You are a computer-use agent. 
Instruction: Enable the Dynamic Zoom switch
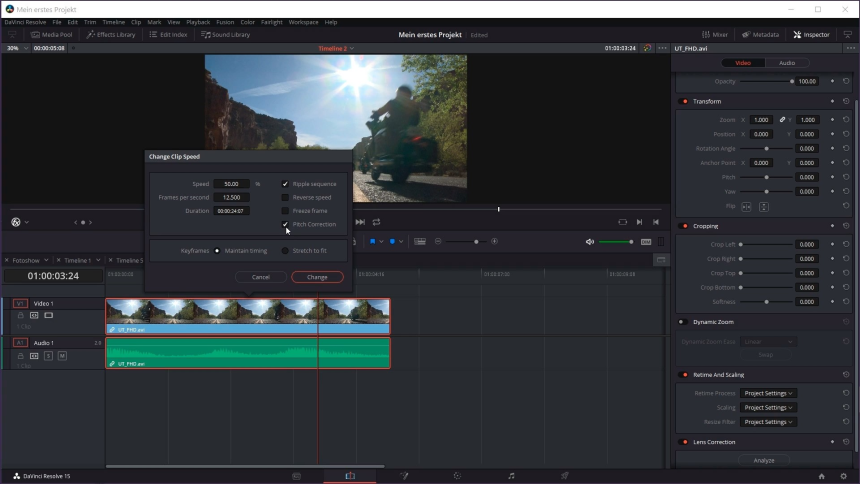click(683, 322)
